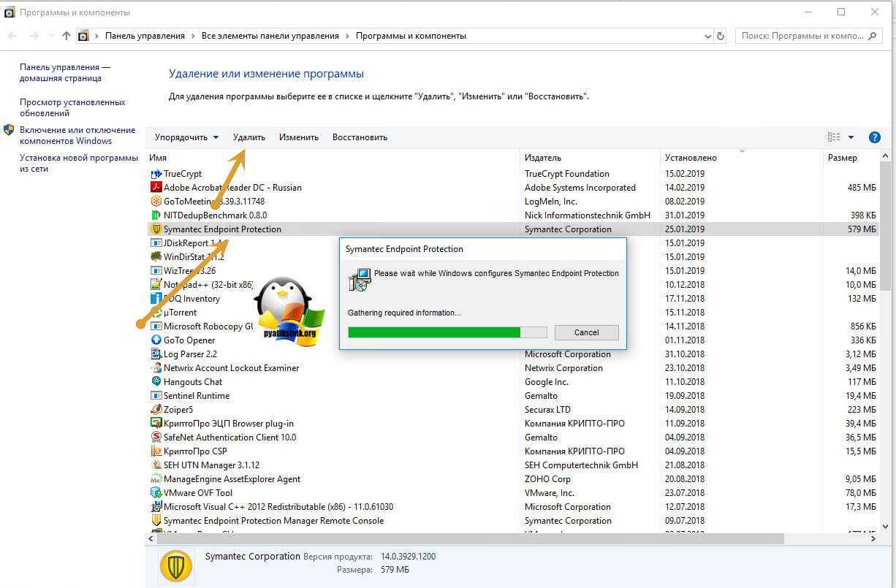Image resolution: width=896 pixels, height=588 pixels.
Task: Select the Adobe Acrobat Reader DC - Russian row
Action: pos(513,188)
